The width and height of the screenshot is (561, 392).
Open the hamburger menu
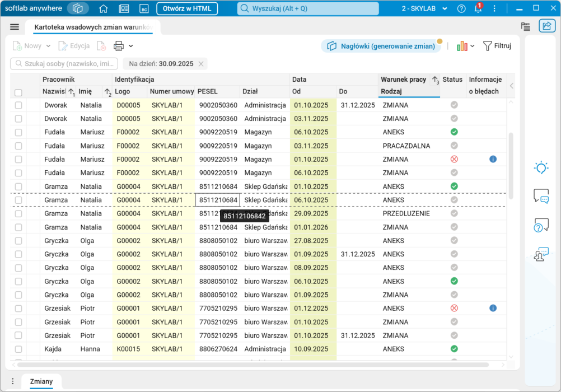(x=15, y=27)
